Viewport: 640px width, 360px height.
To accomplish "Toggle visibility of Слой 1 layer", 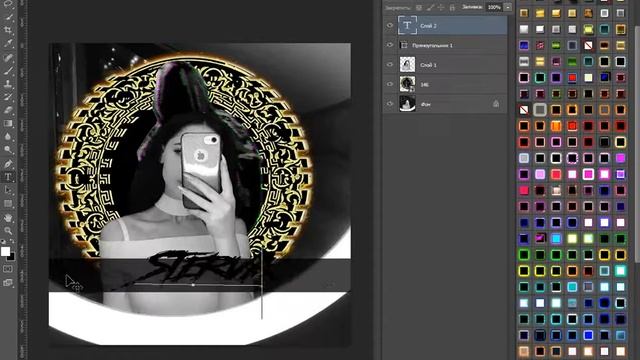I will 390,64.
